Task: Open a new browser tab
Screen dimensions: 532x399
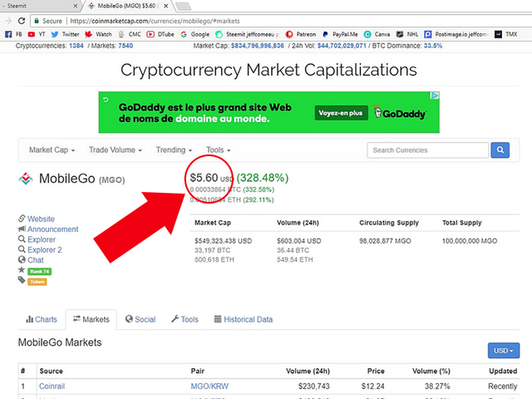Action: click(x=183, y=6)
